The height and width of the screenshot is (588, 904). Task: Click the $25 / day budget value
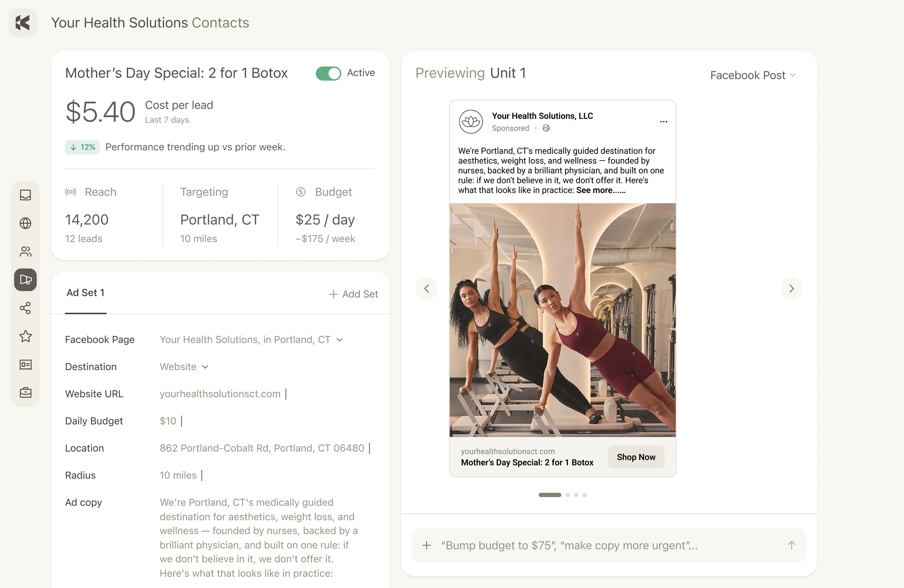pos(325,219)
